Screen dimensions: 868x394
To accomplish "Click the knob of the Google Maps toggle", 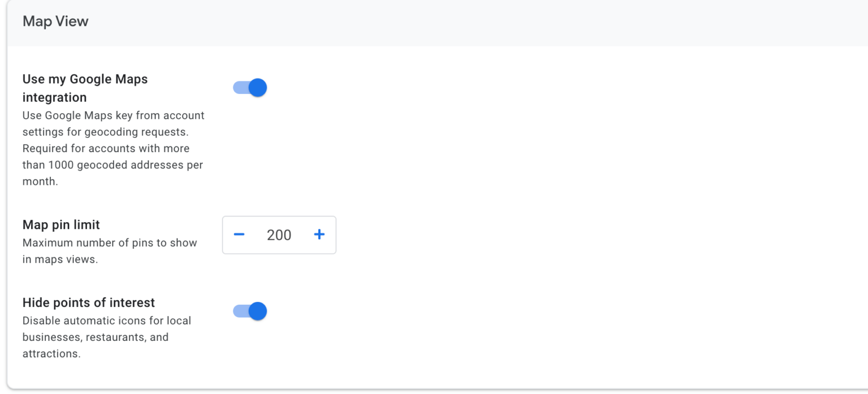I will 258,87.
